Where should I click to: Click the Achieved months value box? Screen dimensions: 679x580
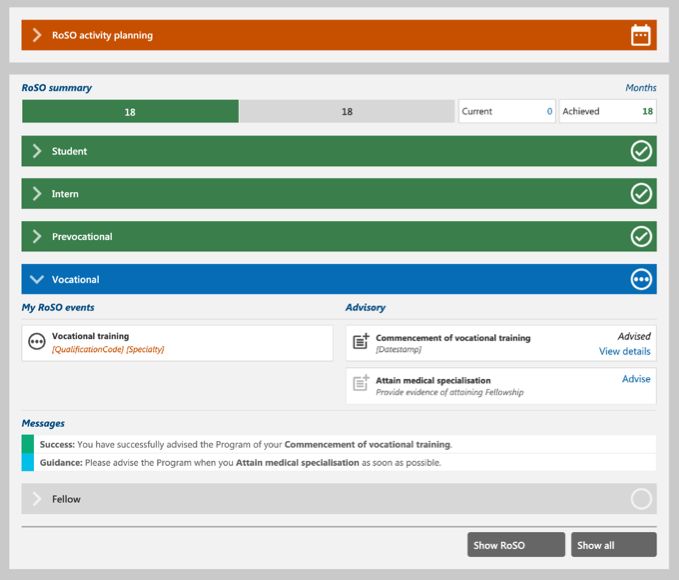608,112
